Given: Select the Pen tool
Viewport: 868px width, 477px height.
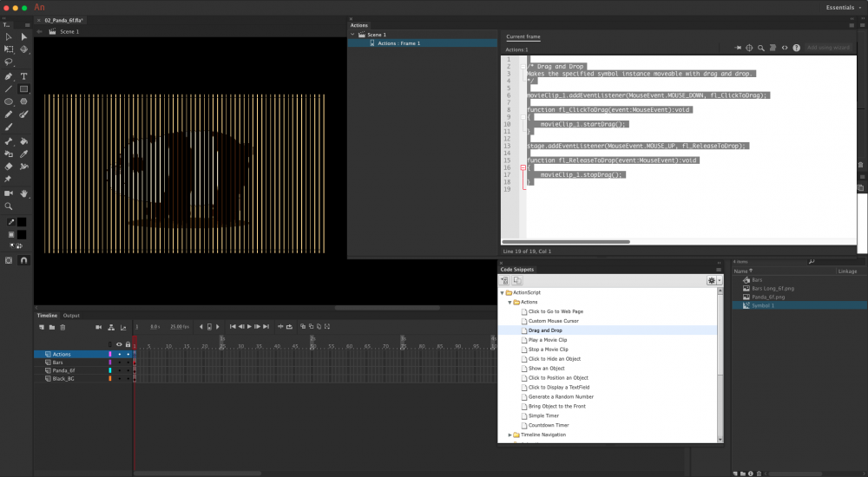Looking at the screenshot, I should pyautogui.click(x=9, y=76).
